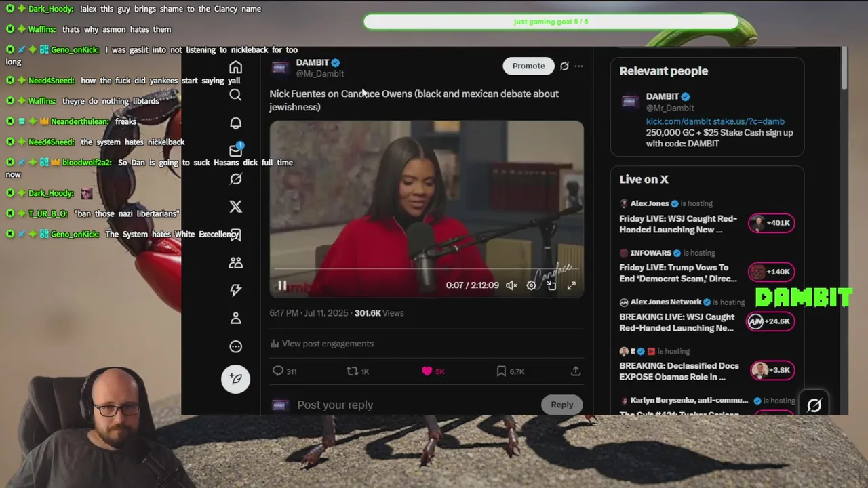Open the Communities people icon
Screen dimensions: 868x488
click(x=235, y=262)
